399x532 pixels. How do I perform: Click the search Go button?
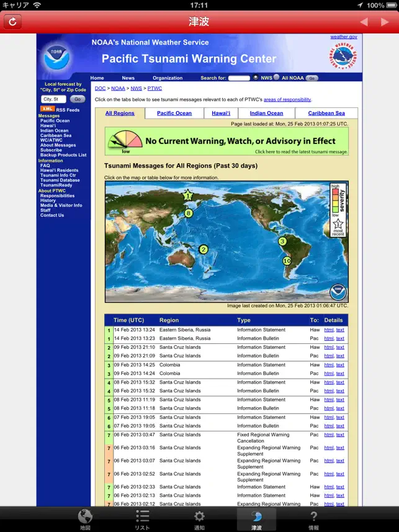coord(312,78)
